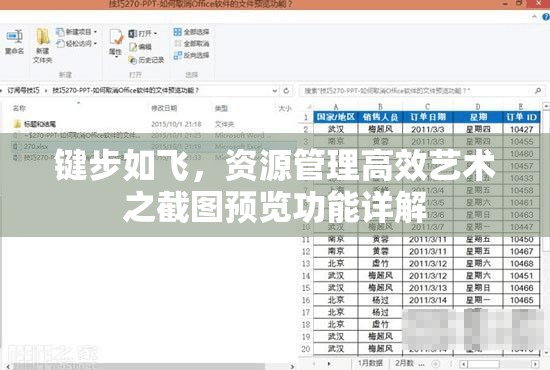Open the Help question mark icon
This screenshot has height=370, width=550.
click(546, 16)
